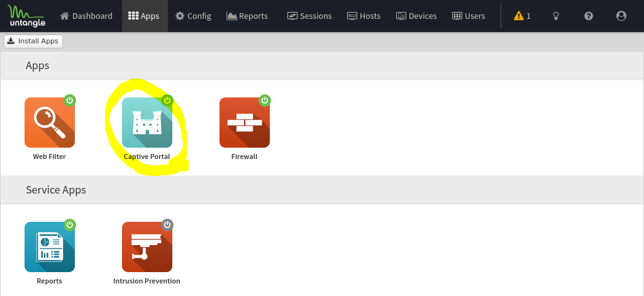
Task: View the Sessions page
Action: pyautogui.click(x=309, y=16)
